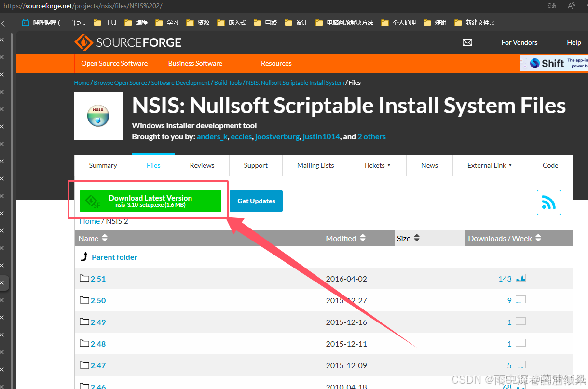
Task: Sort the file list by Modified date
Action: (x=346, y=238)
